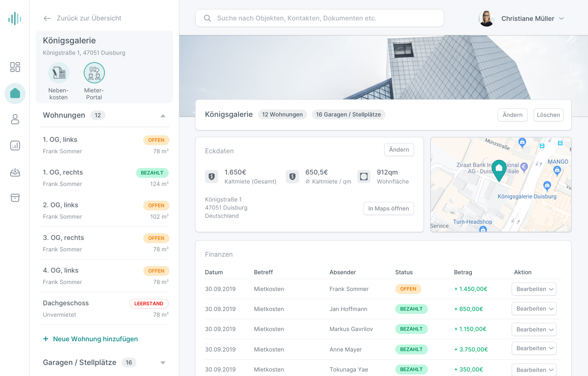This screenshot has height=376, width=588.
Task: Click the LEERSTAND badge on Dachgeschoss
Action: pos(149,303)
